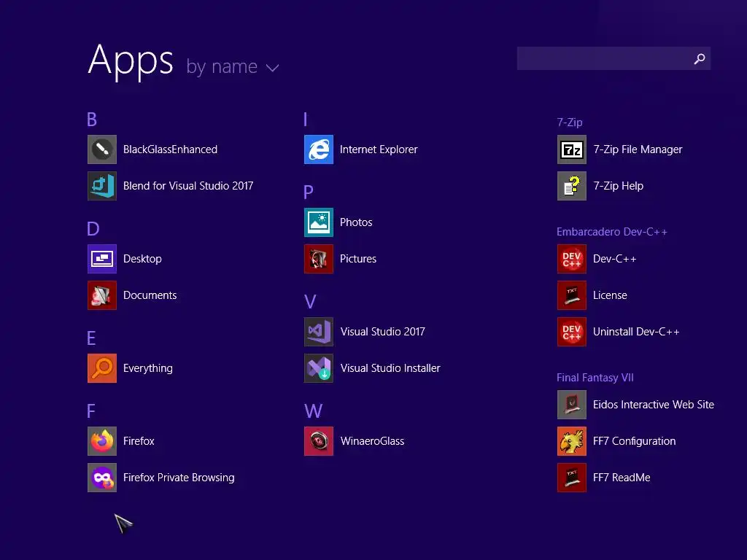The height and width of the screenshot is (560, 747).
Task: Click the sort chevron arrow
Action: tap(273, 68)
